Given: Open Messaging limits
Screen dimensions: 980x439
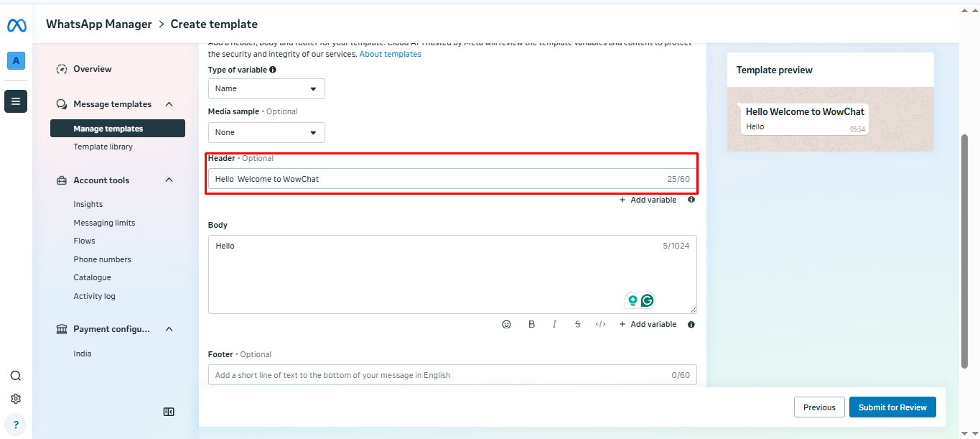Looking at the screenshot, I should [104, 223].
